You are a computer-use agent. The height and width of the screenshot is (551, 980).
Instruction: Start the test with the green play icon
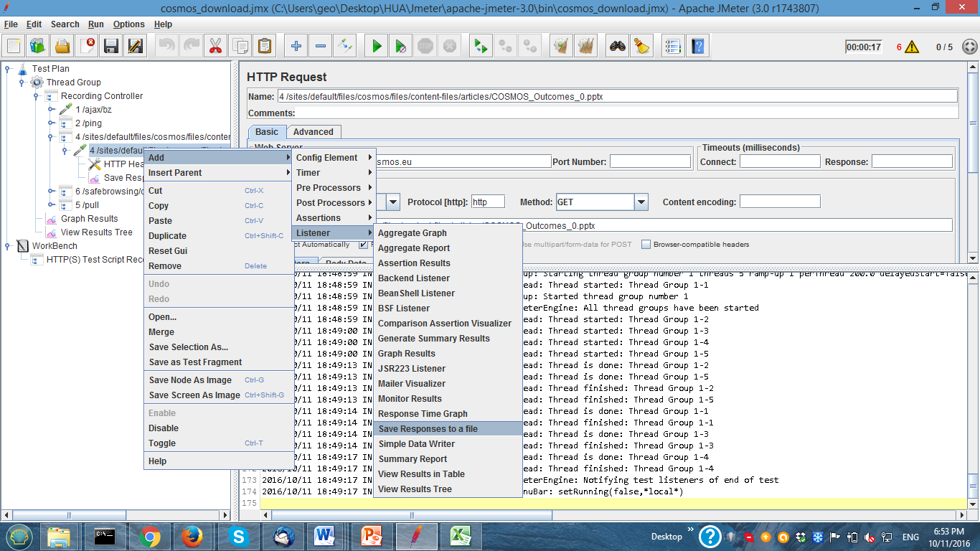[x=376, y=47]
